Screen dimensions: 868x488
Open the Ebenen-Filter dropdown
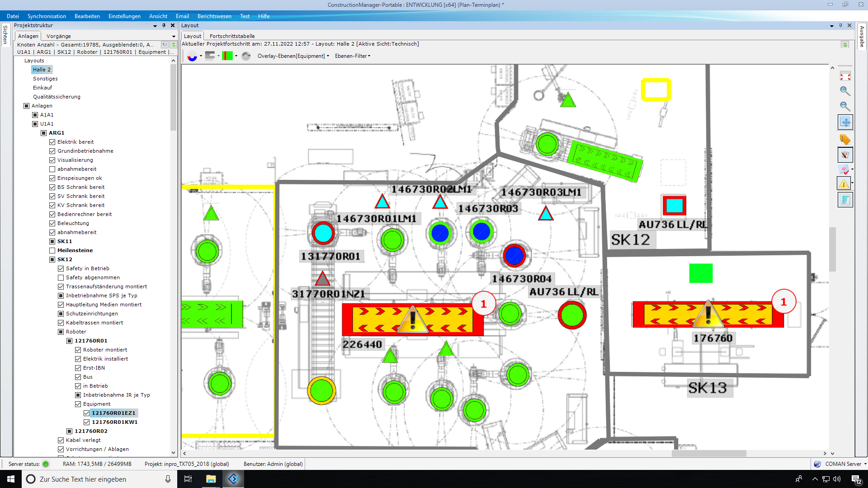click(x=352, y=56)
